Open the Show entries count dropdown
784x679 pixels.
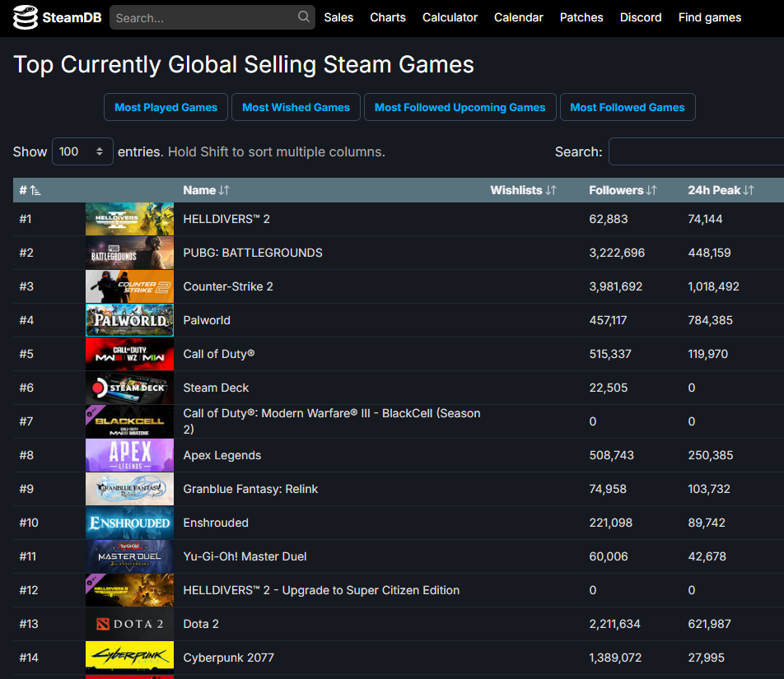point(82,151)
